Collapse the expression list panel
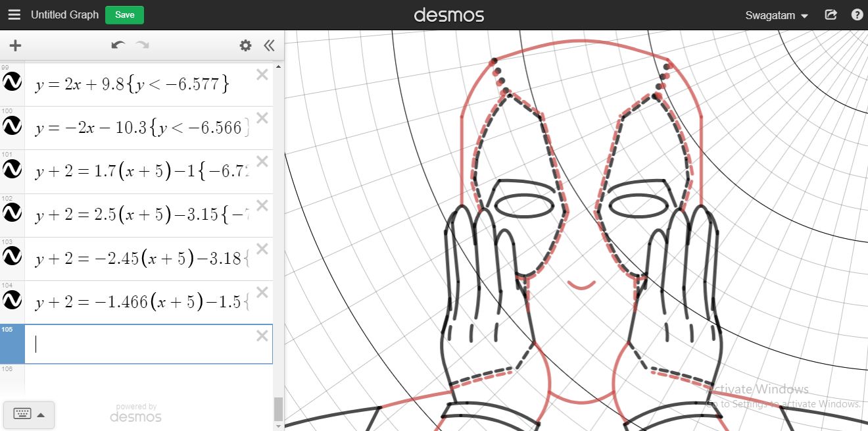 click(x=269, y=45)
